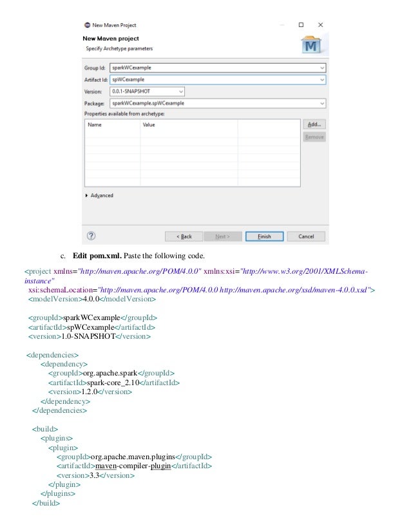
Task: Click the closing </dependencies> tag
Action: pyautogui.click(x=59, y=410)
